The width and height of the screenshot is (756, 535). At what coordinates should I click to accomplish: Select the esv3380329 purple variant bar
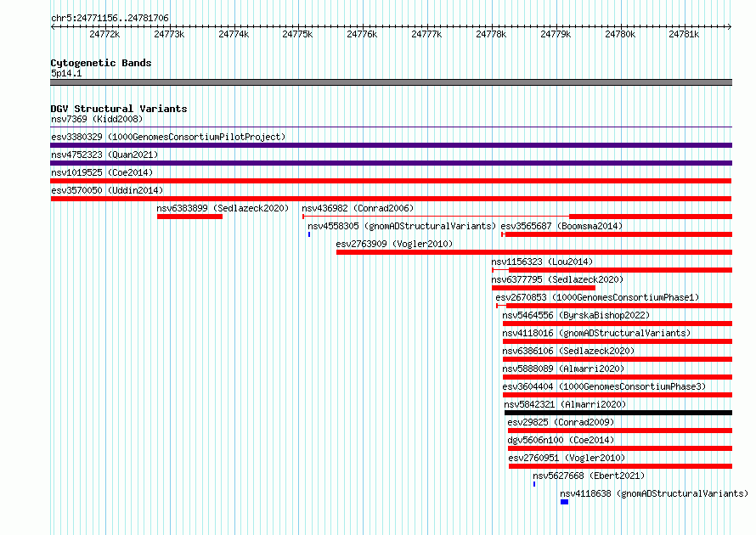point(391,145)
